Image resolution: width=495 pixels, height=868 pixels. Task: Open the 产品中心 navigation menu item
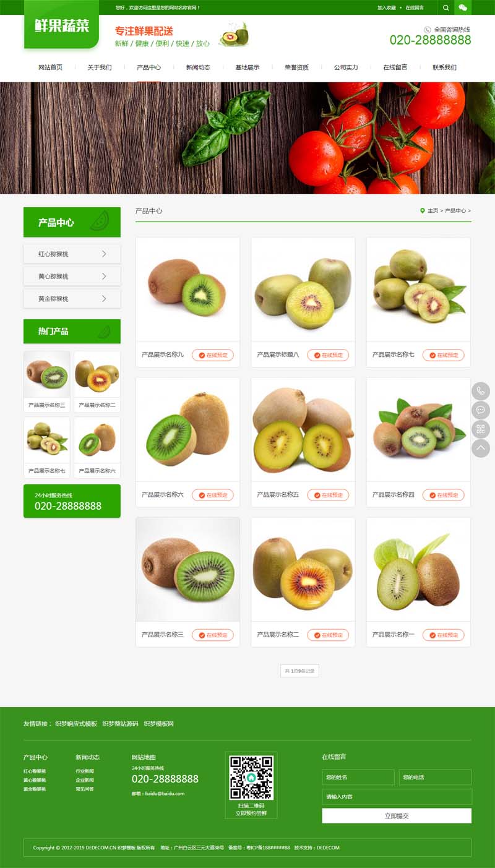[x=148, y=67]
